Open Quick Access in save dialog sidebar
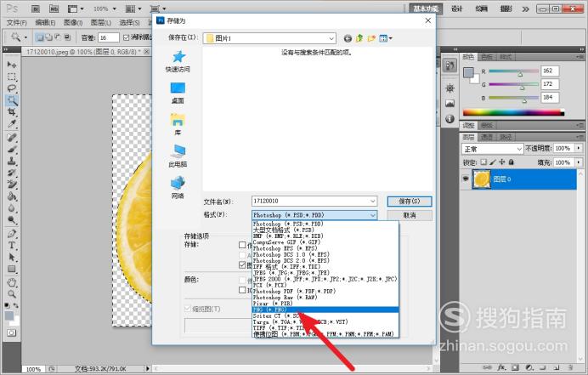Screen dimensions: 588x375 click(178, 61)
